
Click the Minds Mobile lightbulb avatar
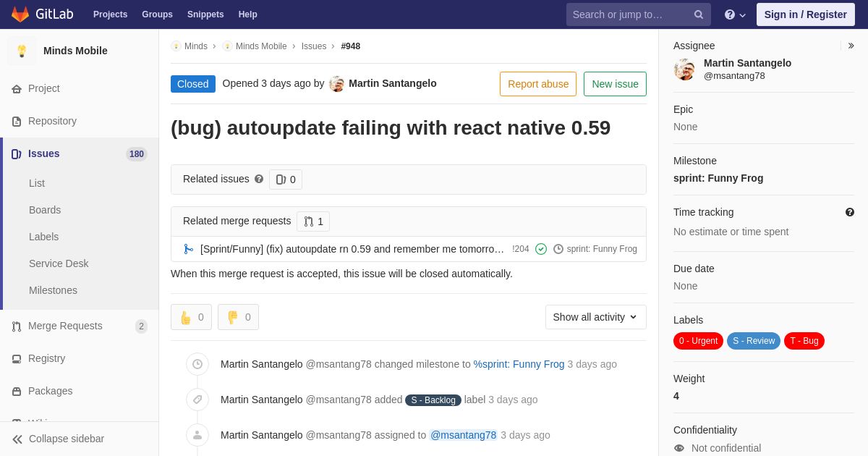[22, 51]
